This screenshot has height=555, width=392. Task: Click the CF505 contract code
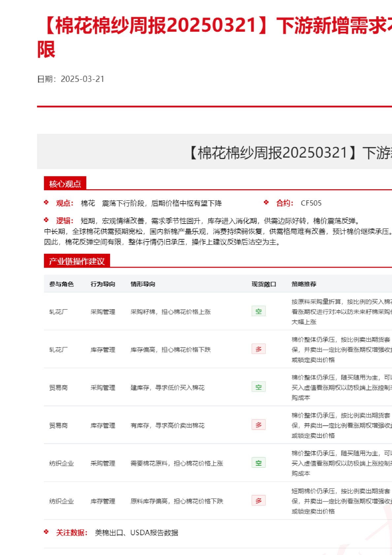(311, 203)
